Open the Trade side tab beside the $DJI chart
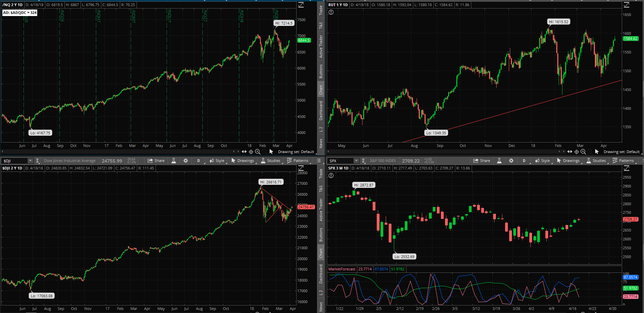This screenshot has width=644, height=313. [x=321, y=174]
